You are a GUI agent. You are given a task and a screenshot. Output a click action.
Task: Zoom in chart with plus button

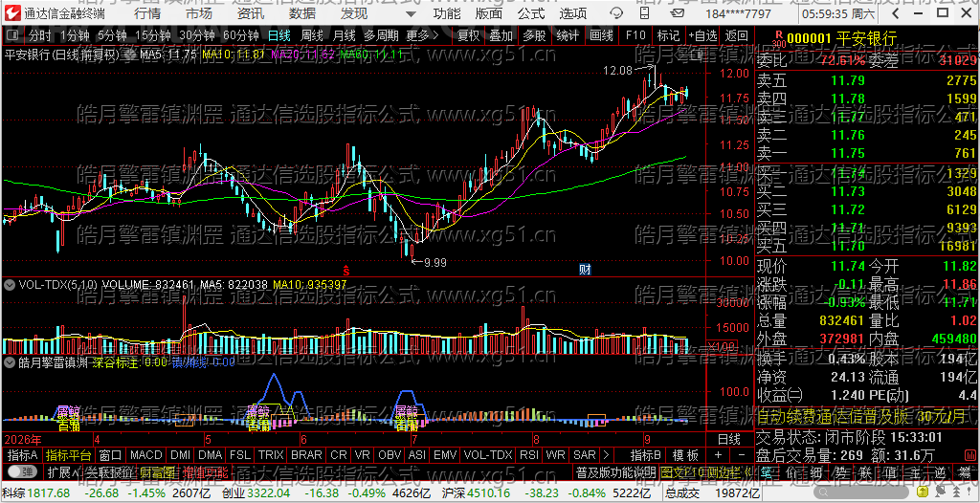pos(718,455)
